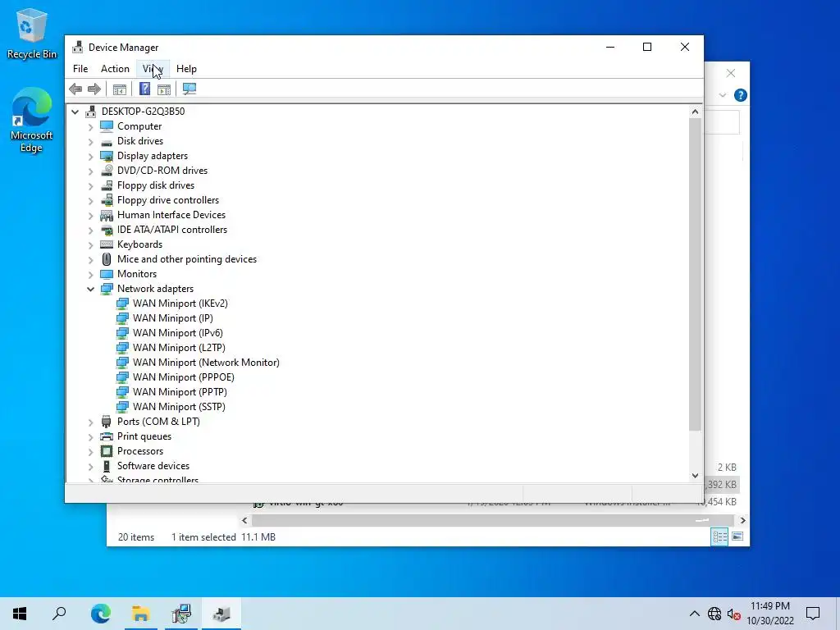Select the Print queues icon
Viewport: 840px width, 630px height.
click(107, 436)
